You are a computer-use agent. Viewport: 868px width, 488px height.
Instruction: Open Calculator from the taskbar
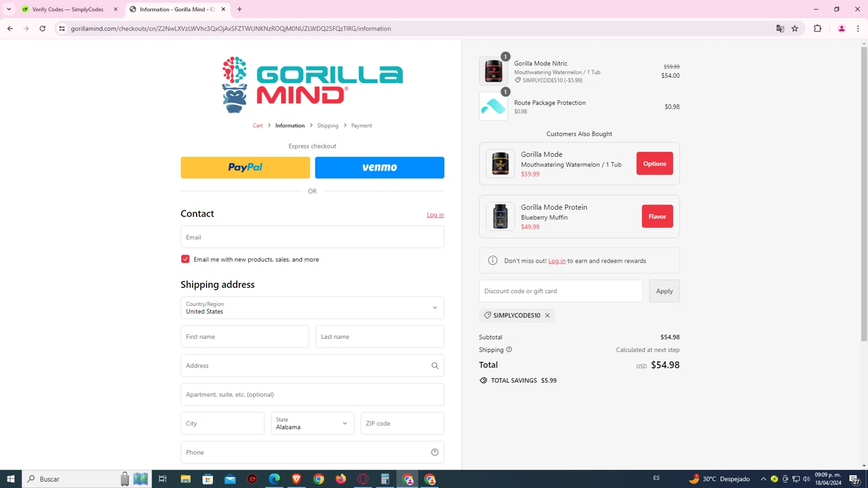click(x=385, y=479)
